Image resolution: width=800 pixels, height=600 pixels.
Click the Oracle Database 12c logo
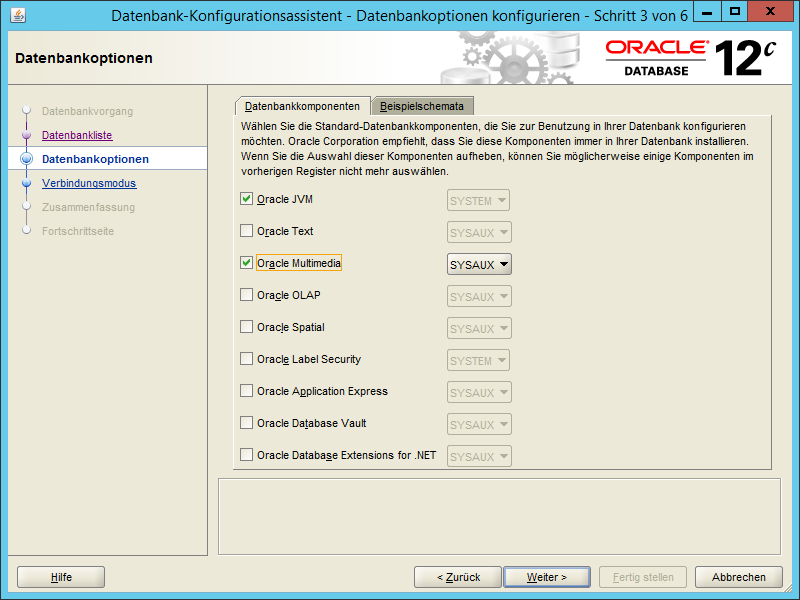pos(691,58)
